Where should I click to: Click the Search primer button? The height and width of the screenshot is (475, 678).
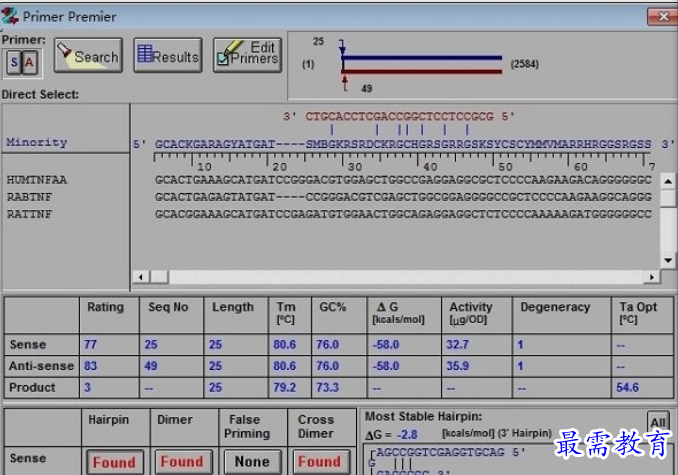point(88,55)
